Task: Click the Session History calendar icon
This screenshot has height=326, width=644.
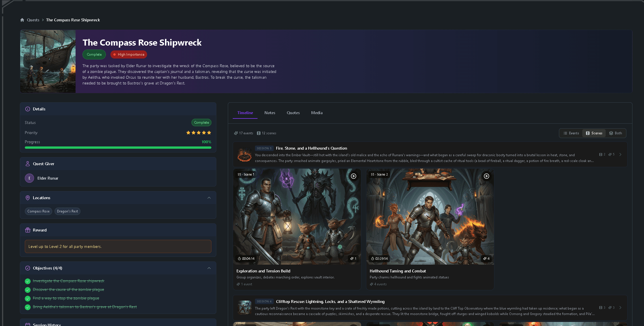Action: pyautogui.click(x=28, y=325)
